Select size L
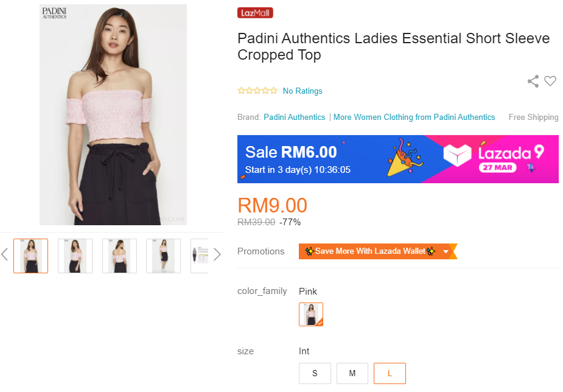This screenshot has width=563, height=392. point(390,373)
